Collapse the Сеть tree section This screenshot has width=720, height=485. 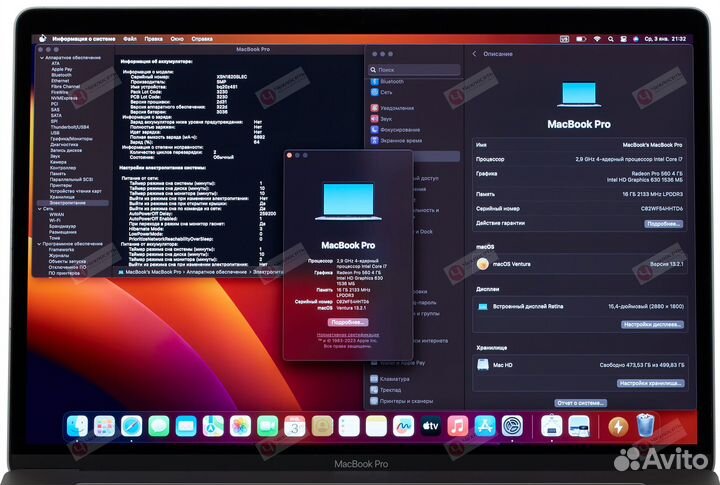40,209
